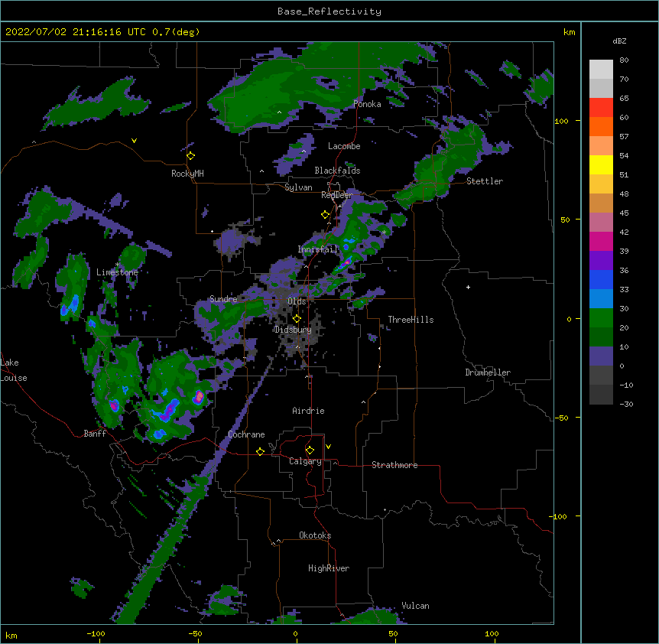Select the yellow diamond marker below RedDeer
The image size is (659, 644).
[x=325, y=215]
